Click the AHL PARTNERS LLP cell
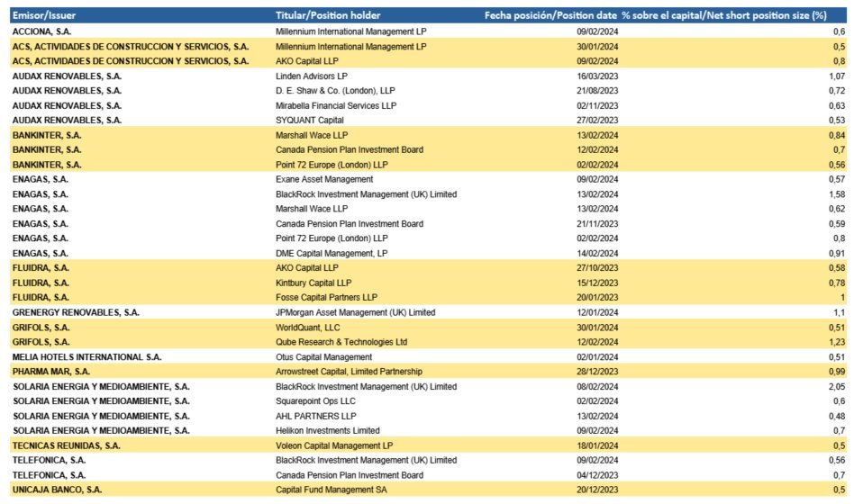This screenshot has width=854, height=504. click(316, 416)
